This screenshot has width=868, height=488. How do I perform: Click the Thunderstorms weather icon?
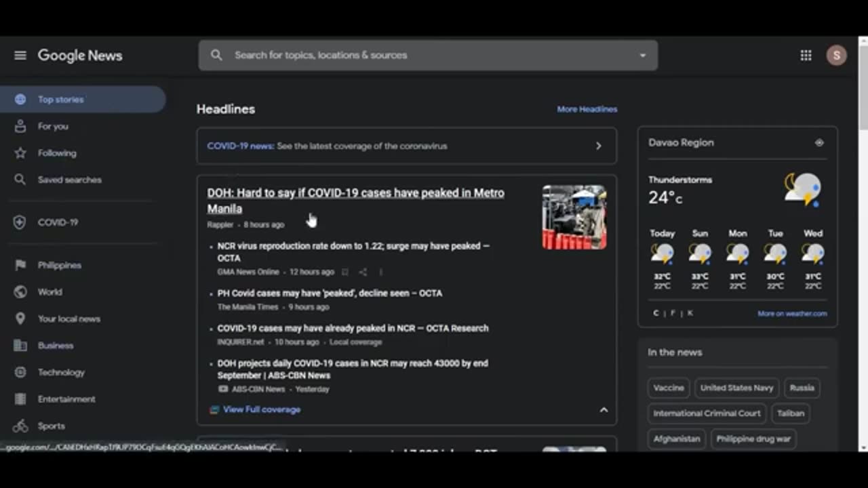(803, 190)
